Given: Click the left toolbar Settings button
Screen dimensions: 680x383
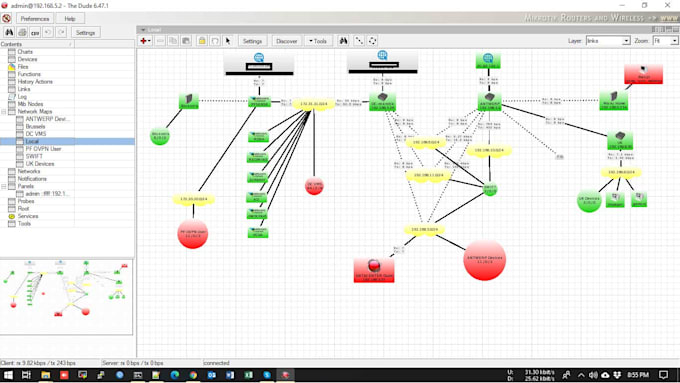Looking at the screenshot, I should tap(85, 33).
